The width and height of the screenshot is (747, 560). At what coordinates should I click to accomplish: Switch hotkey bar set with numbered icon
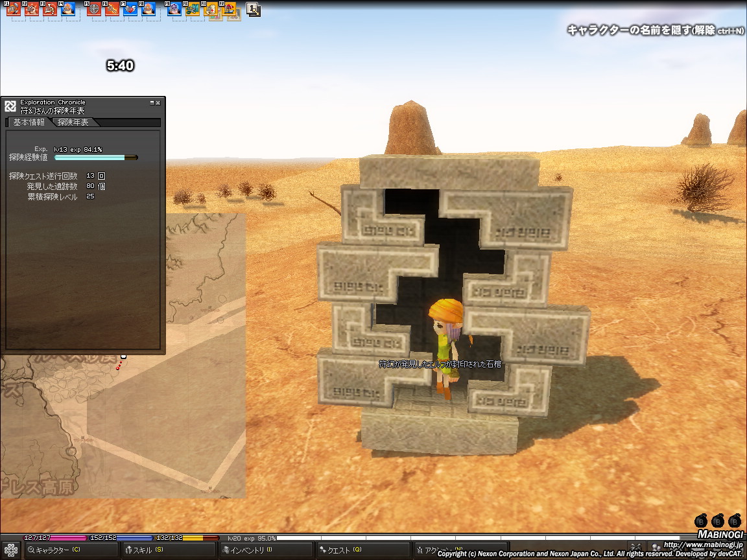pos(253,9)
